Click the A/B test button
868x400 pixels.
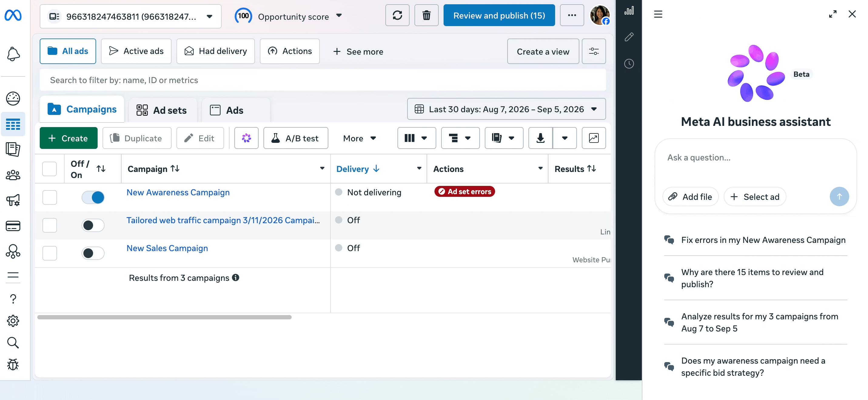(x=296, y=138)
